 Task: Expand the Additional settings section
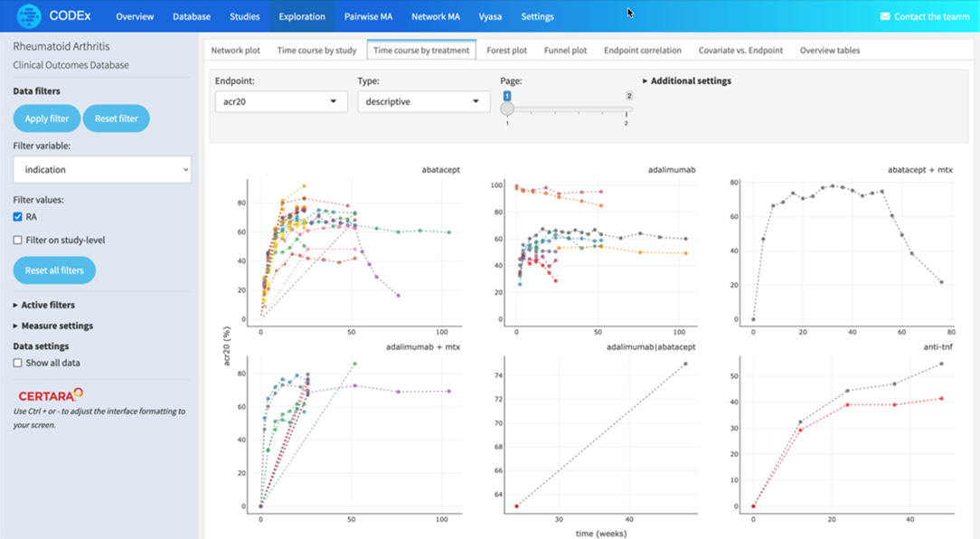coord(687,80)
